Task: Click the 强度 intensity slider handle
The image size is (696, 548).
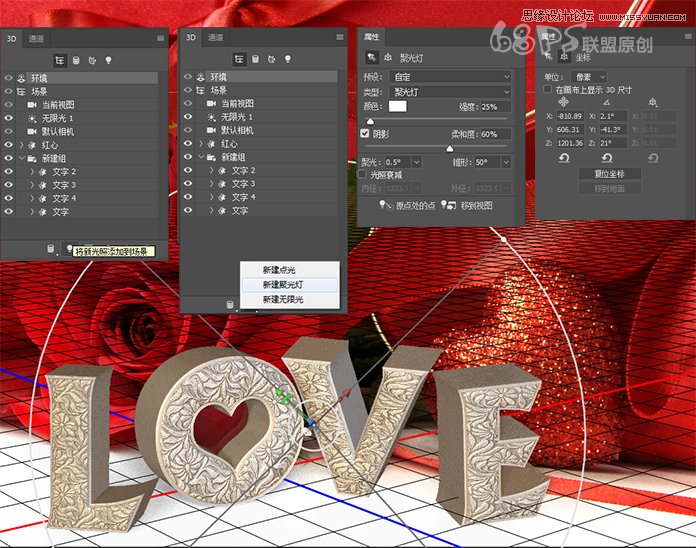Action: coord(370,121)
